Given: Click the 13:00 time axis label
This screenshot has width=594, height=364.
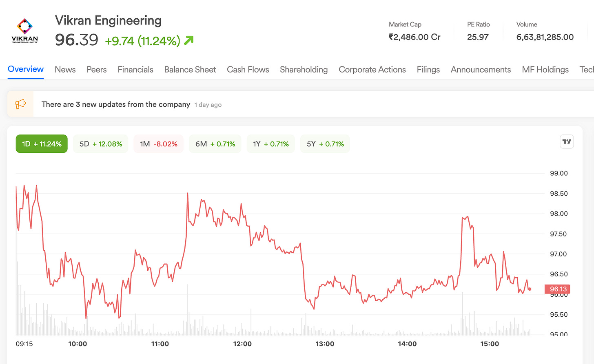Looking at the screenshot, I should [x=325, y=344].
